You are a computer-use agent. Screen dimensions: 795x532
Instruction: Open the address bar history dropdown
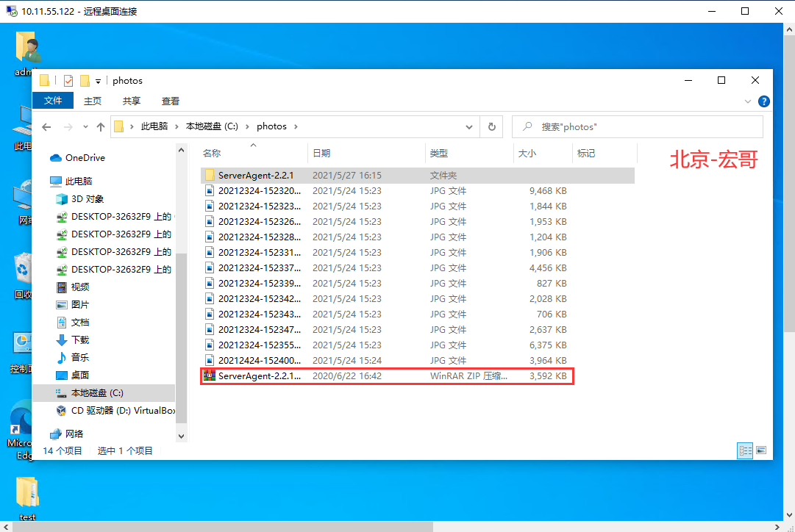[469, 126]
